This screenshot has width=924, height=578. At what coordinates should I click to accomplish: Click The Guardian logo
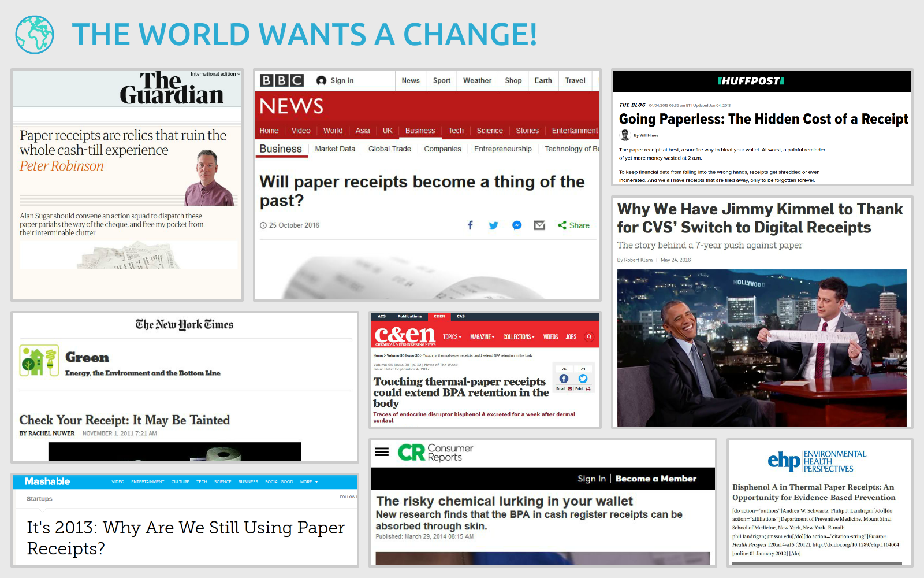[x=172, y=88]
